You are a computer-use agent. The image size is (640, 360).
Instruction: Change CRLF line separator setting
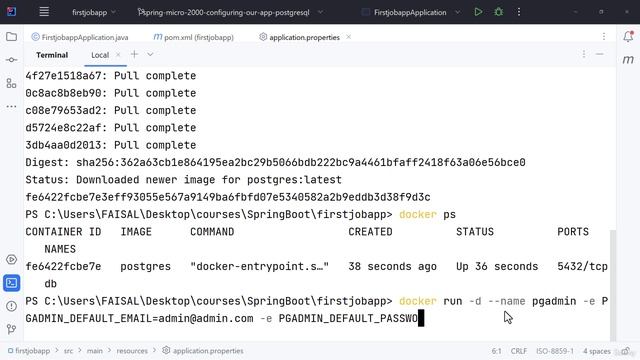click(519, 351)
